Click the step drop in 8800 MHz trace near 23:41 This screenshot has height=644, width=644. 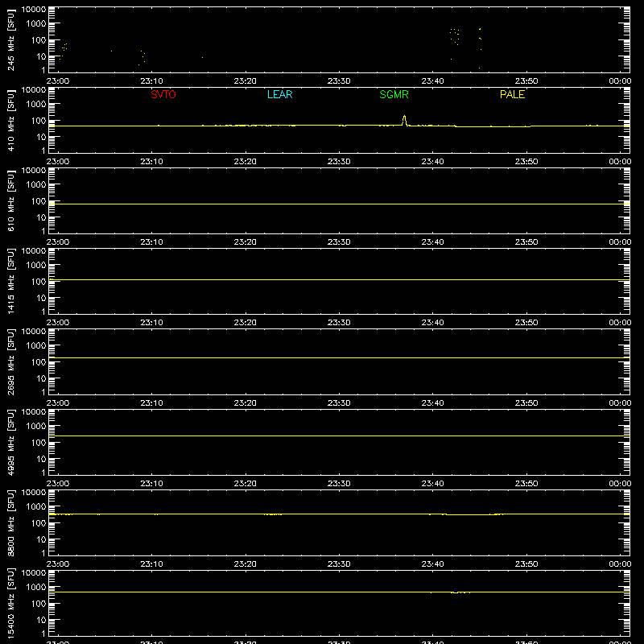447,514
